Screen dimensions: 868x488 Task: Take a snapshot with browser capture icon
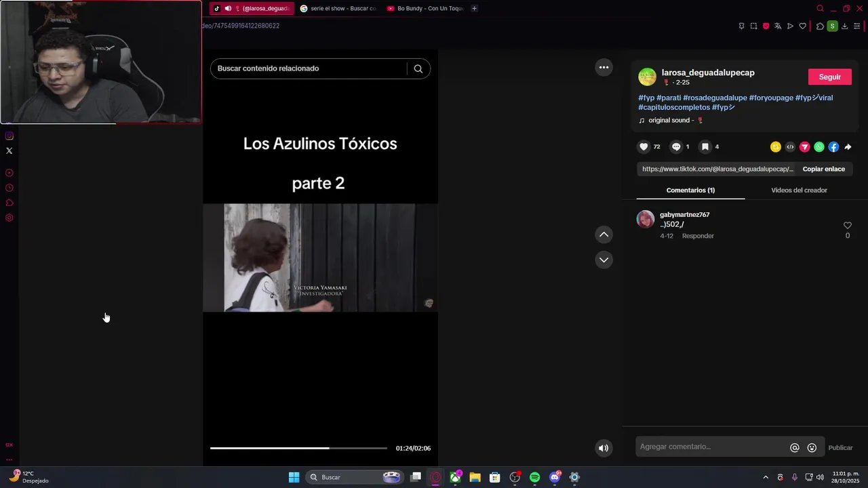(x=753, y=26)
